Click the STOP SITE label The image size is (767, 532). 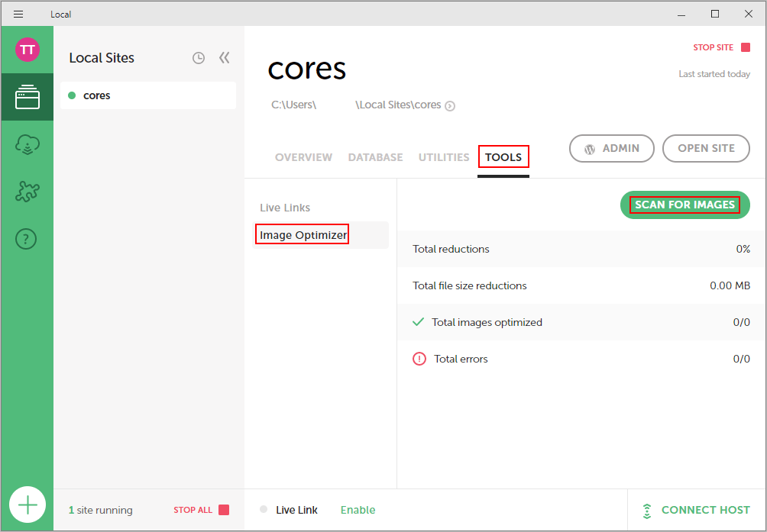tap(714, 47)
